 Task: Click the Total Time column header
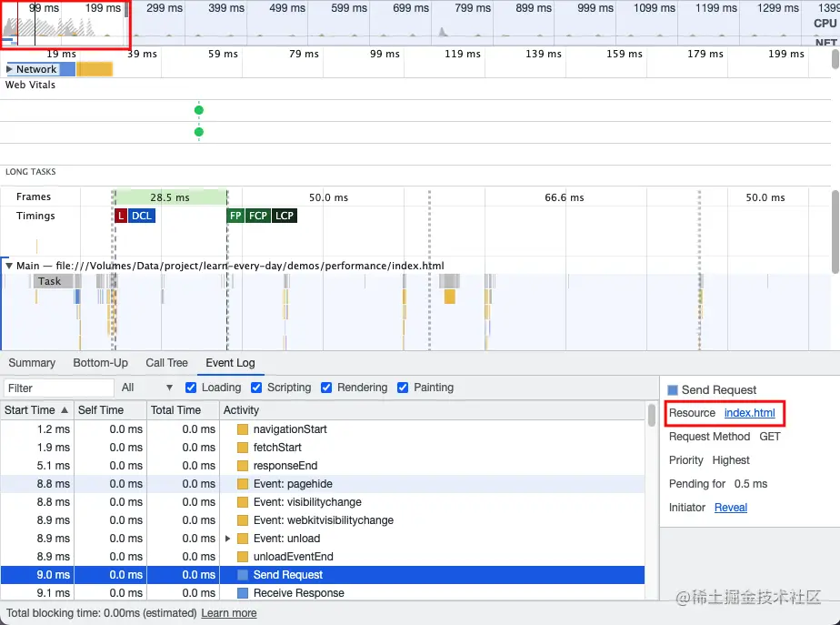pos(183,410)
